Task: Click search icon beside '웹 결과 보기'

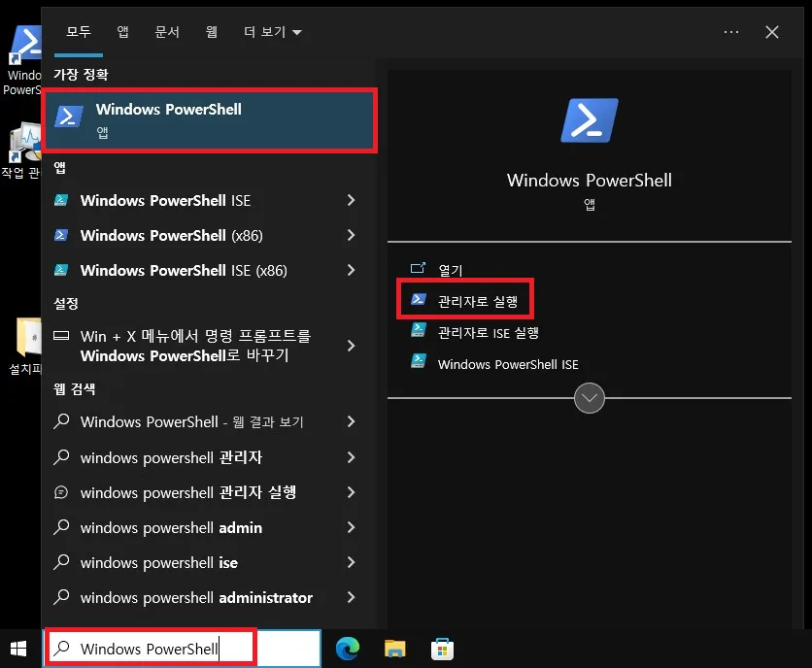Action: point(61,421)
